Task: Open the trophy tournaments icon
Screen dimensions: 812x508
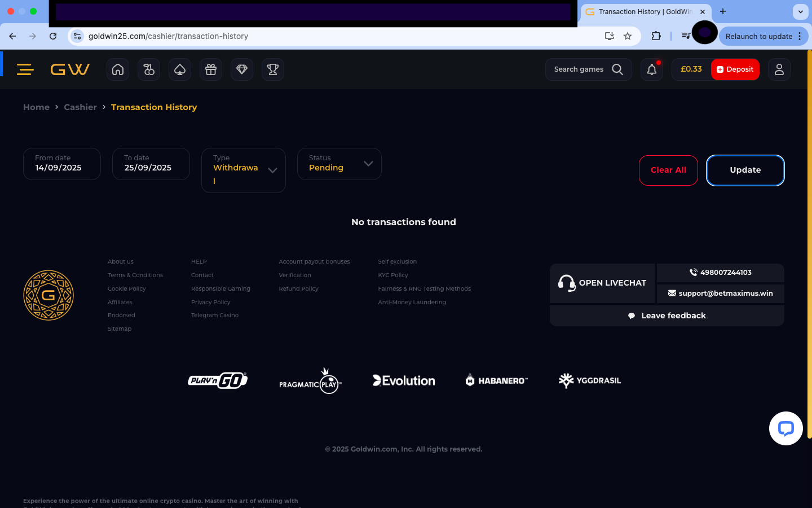Action: (x=273, y=69)
